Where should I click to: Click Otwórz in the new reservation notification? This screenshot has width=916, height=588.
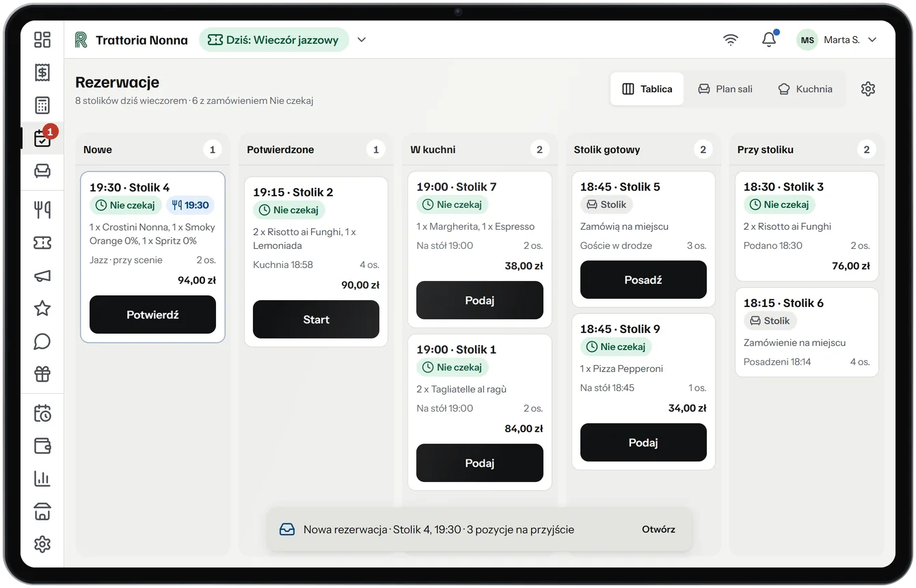click(x=658, y=529)
